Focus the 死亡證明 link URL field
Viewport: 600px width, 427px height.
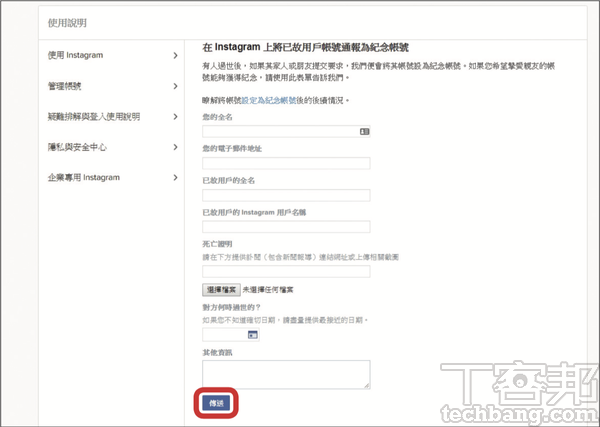tap(286, 271)
